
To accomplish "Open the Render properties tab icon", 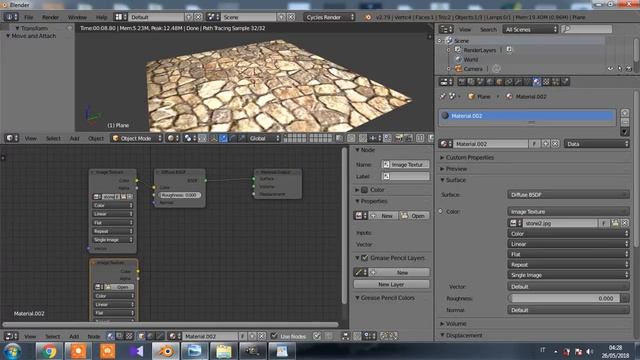I will point(462,82).
